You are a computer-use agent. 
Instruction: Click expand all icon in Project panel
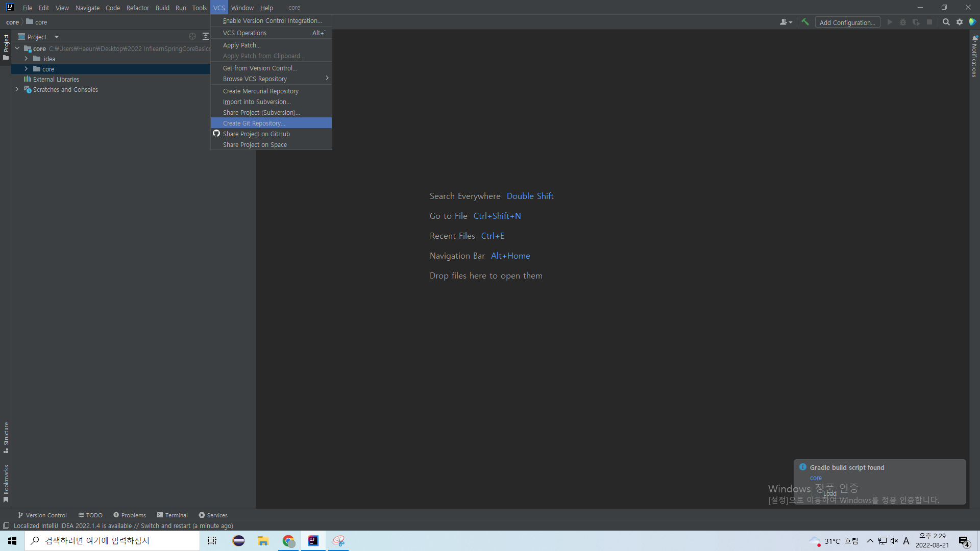[x=205, y=36]
